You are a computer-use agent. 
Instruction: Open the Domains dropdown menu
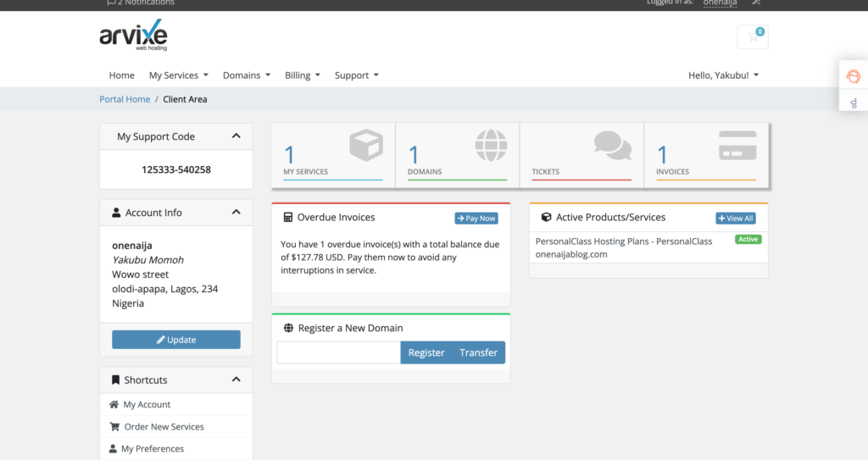pyautogui.click(x=247, y=75)
